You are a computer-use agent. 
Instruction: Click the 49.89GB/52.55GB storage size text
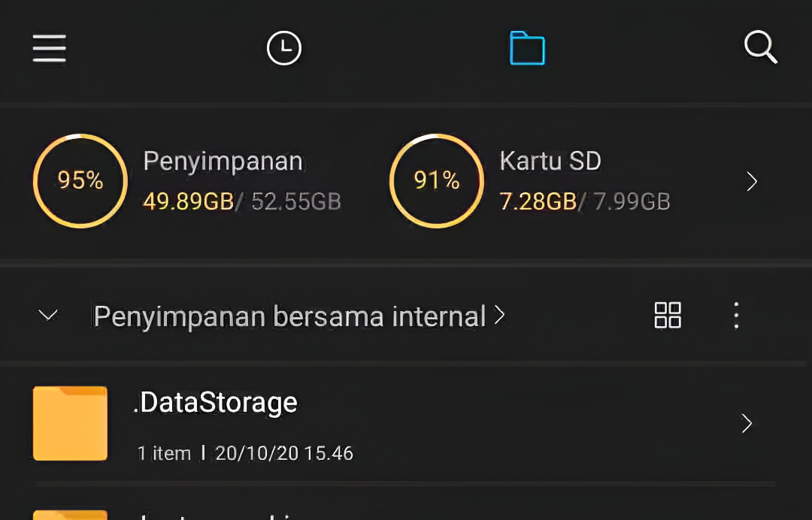point(242,201)
